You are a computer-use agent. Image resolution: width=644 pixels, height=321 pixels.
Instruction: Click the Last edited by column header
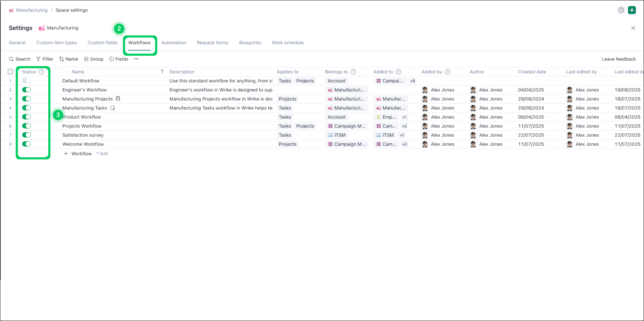tap(581, 71)
